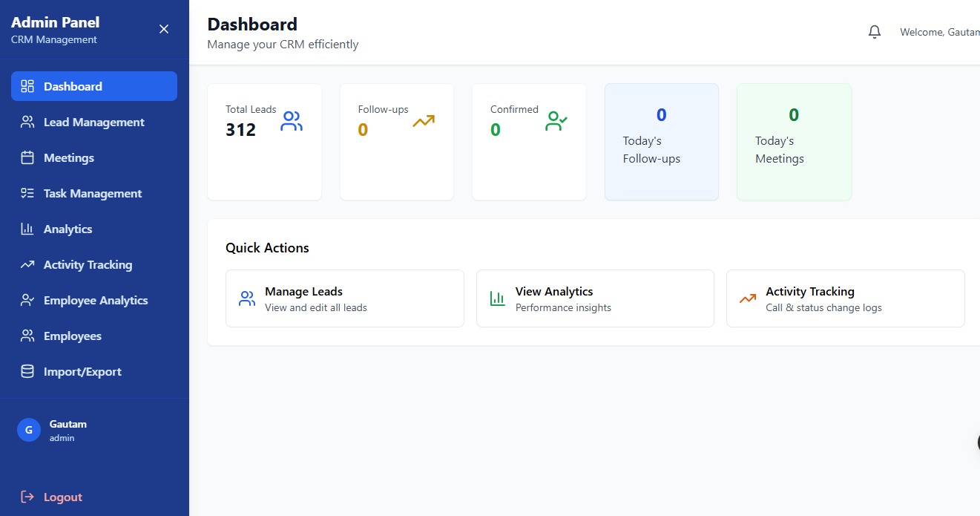Click the notification bell icon
980x516 pixels.
click(x=875, y=32)
